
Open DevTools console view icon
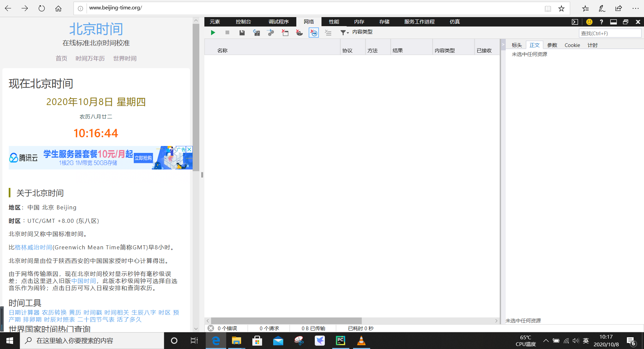pos(575,21)
